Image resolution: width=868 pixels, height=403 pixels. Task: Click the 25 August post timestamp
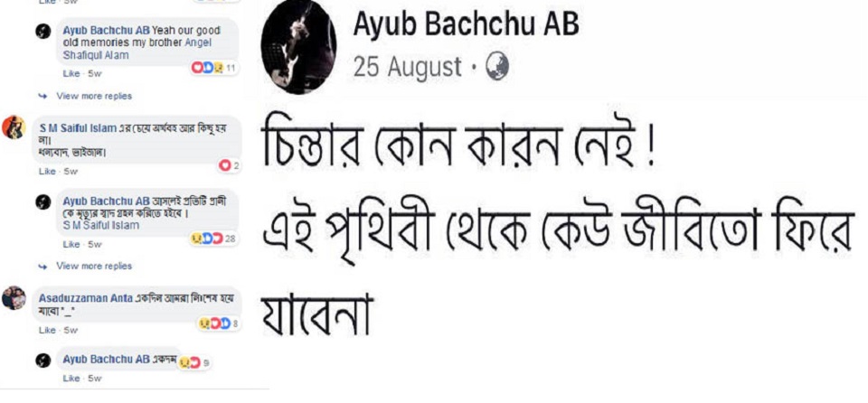(408, 68)
